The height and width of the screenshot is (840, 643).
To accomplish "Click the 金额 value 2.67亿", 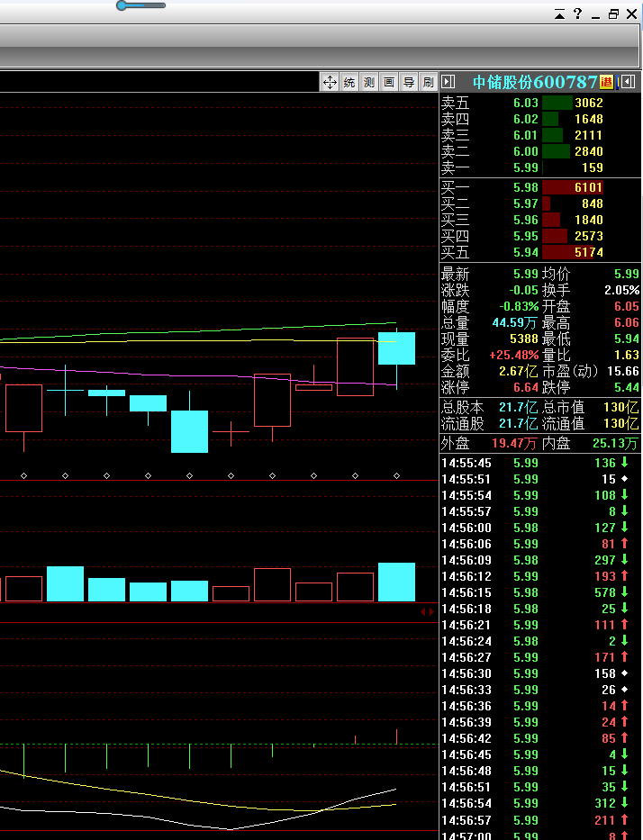I will point(518,371).
